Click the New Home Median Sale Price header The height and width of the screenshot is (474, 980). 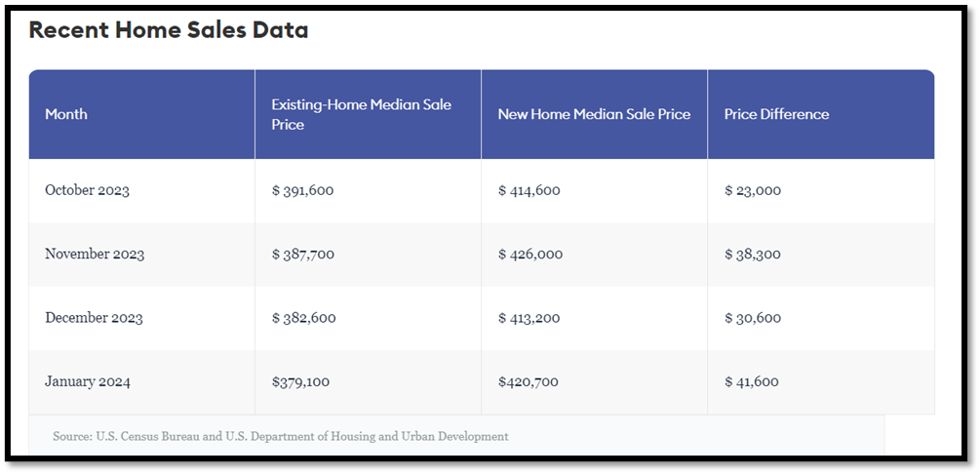coord(594,114)
